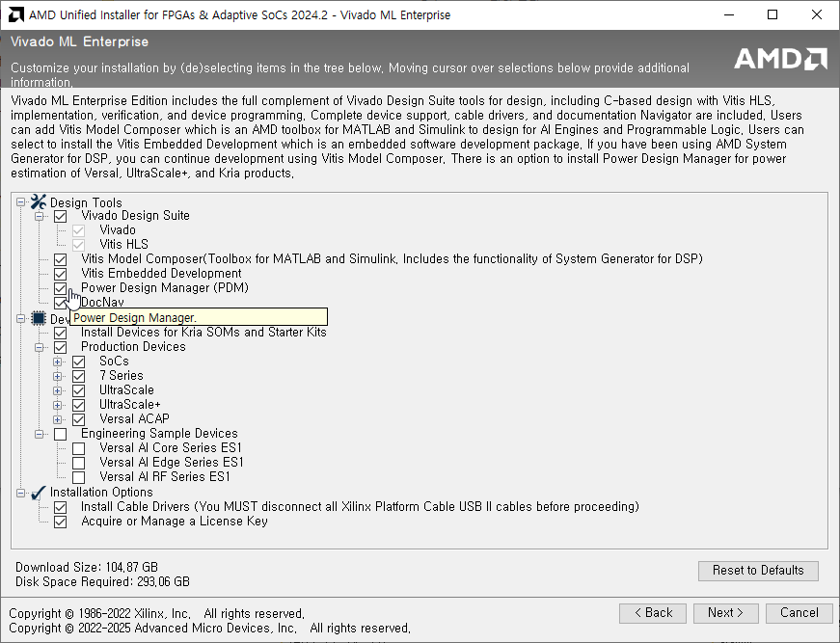This screenshot has width=840, height=643.
Task: Collapse the Design Tools tree node
Action: [20, 202]
